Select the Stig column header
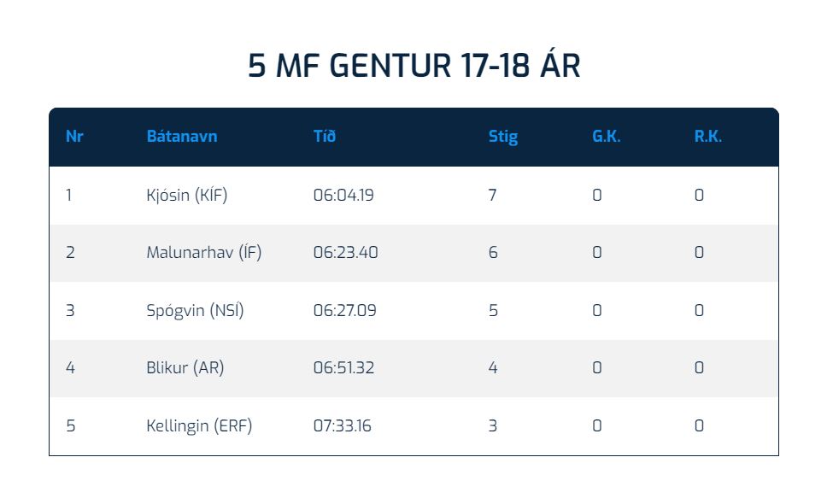This screenshot has width=833, height=504. [502, 137]
